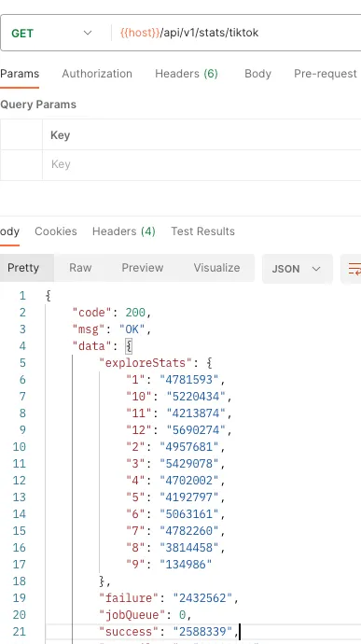This screenshot has width=361, height=644.
Task: Select the response Body tab
Action: tap(9, 231)
